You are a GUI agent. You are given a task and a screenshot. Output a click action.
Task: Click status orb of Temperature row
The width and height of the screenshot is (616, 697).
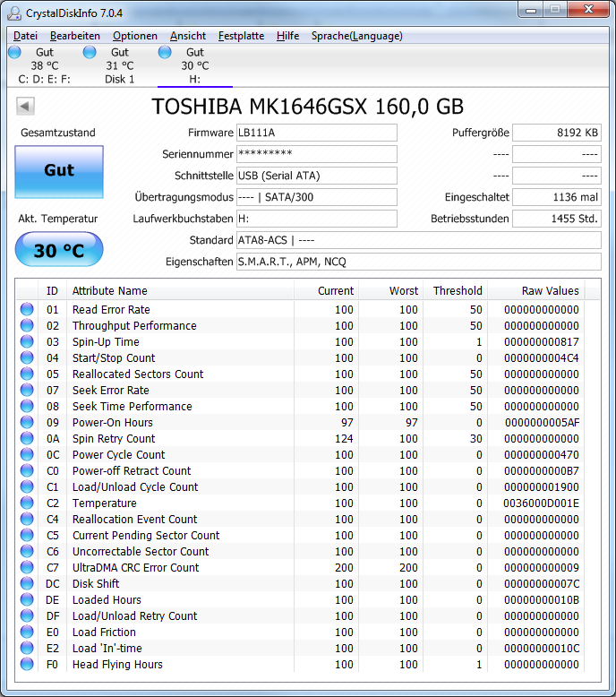coord(27,503)
